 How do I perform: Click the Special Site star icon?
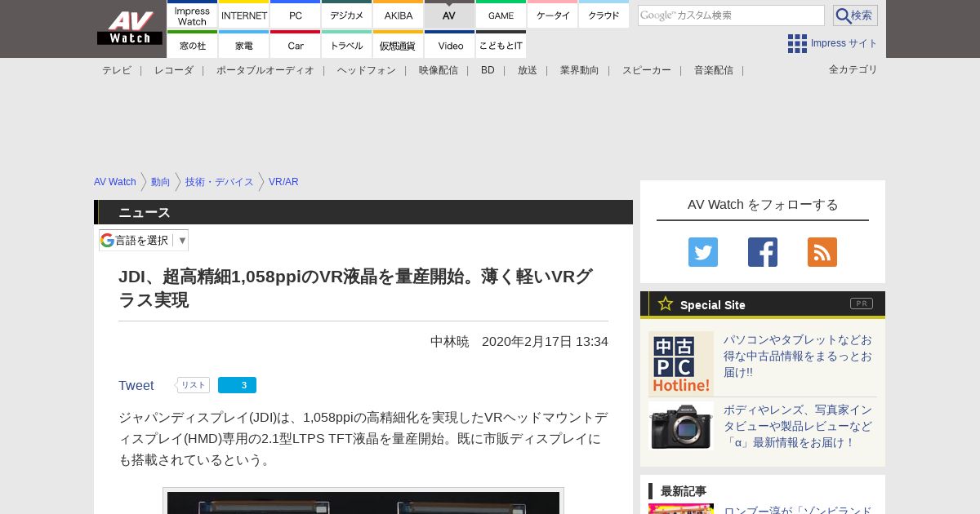(x=666, y=304)
